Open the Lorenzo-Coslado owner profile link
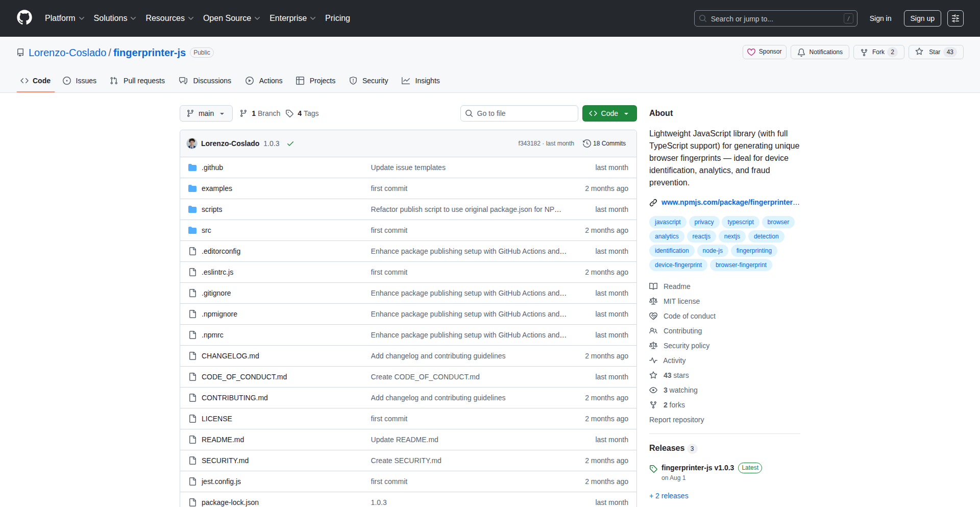 67,53
